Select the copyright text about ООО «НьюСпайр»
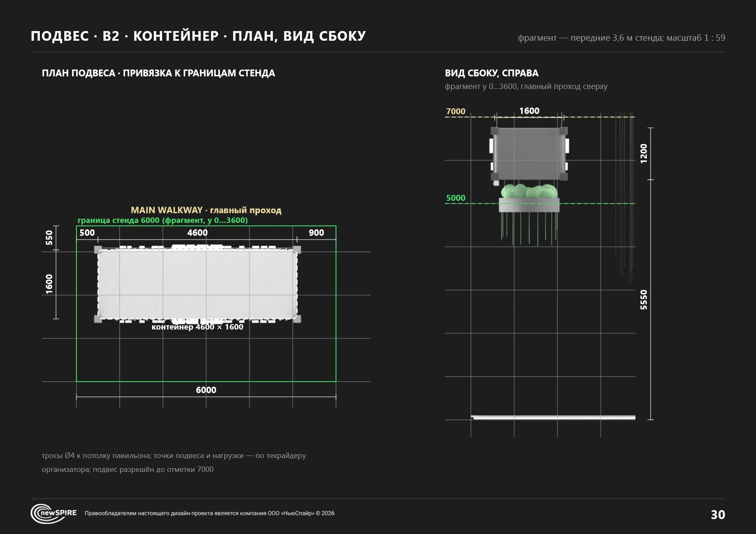 coord(210,513)
